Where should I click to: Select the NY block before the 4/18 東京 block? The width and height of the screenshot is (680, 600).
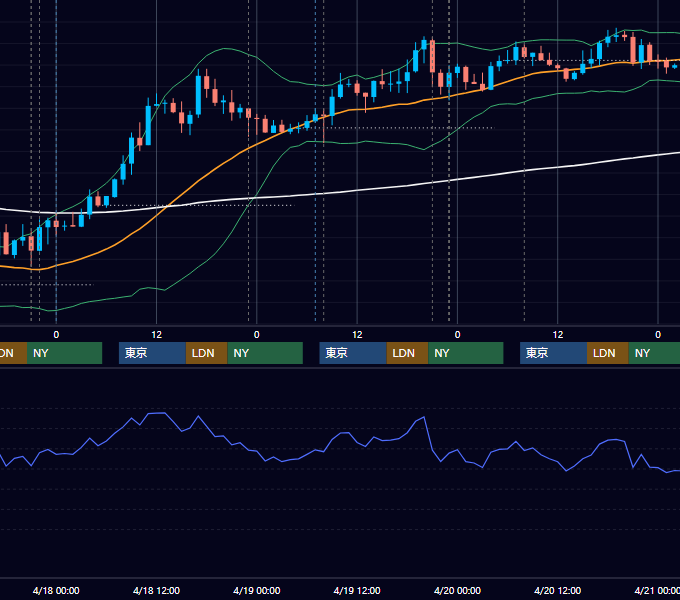click(x=64, y=353)
